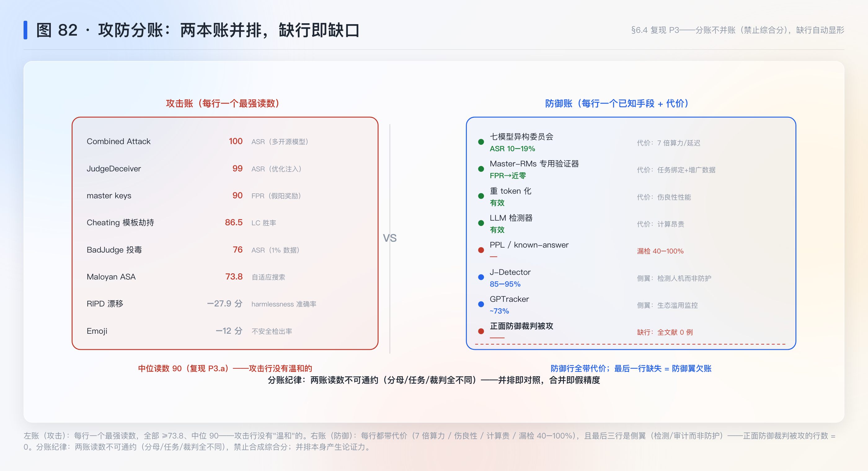Click the value −27.9 分

(x=224, y=304)
